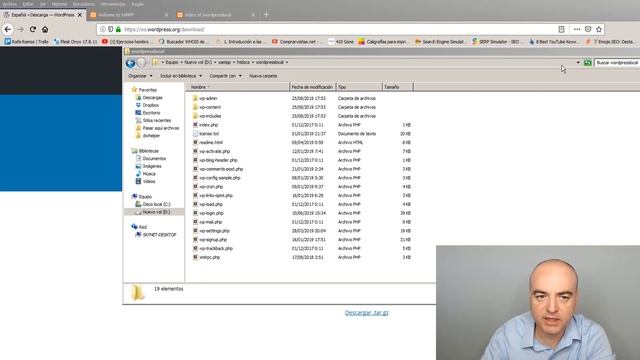The height and width of the screenshot is (360, 640).
Task: Open Comprarvisitas.net bookmark
Action: [296, 42]
